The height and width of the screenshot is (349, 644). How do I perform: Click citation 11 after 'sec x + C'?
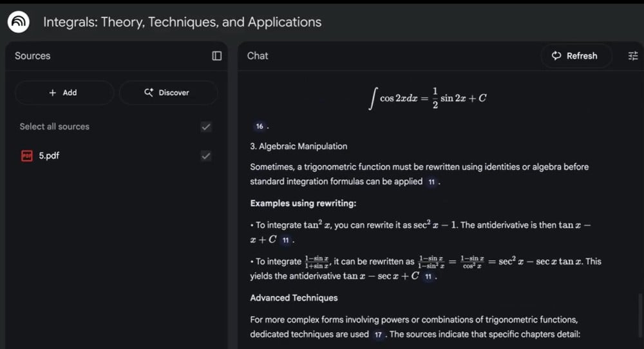tap(428, 276)
